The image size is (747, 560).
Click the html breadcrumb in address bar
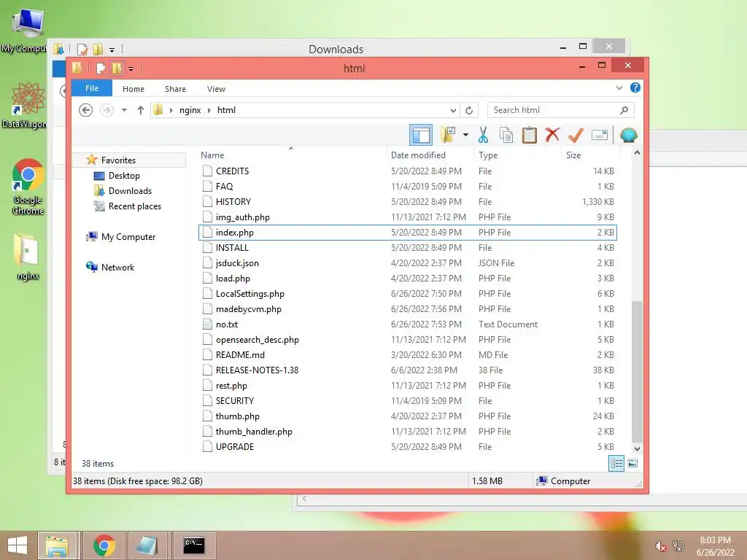click(226, 110)
